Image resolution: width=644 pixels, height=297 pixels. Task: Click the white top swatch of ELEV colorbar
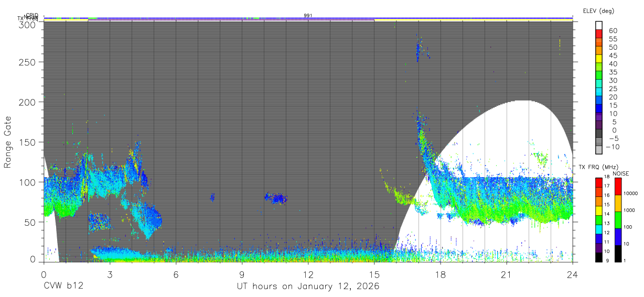[x=599, y=25]
